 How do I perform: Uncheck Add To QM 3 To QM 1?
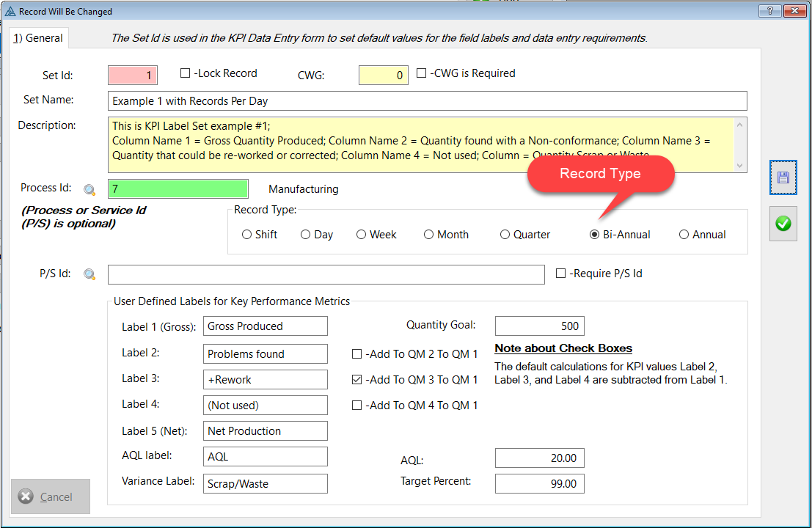point(356,380)
